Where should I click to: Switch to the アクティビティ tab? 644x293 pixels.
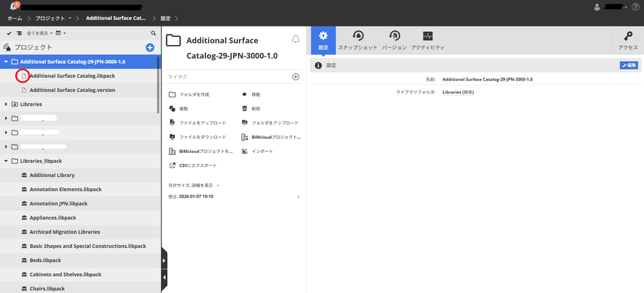[428, 40]
